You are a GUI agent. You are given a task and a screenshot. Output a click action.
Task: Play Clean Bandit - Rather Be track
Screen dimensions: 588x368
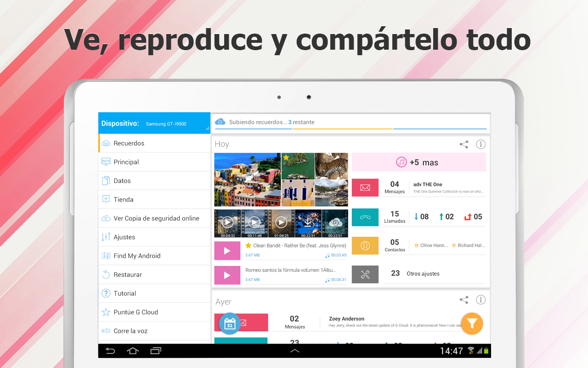[x=227, y=251]
